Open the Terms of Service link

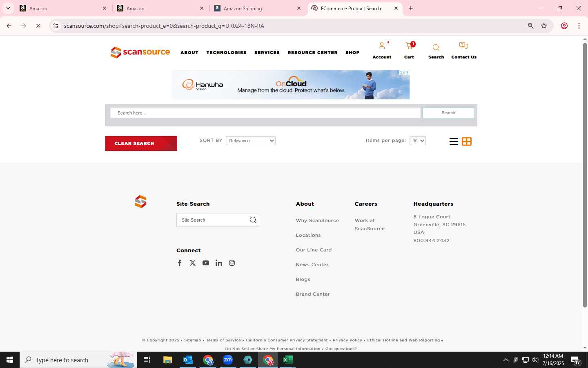223,340
